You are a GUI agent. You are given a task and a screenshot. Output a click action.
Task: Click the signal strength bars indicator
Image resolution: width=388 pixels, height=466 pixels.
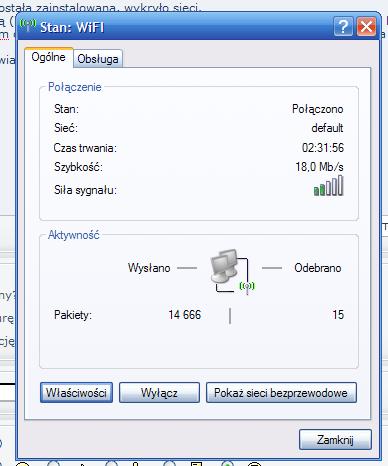(328, 186)
